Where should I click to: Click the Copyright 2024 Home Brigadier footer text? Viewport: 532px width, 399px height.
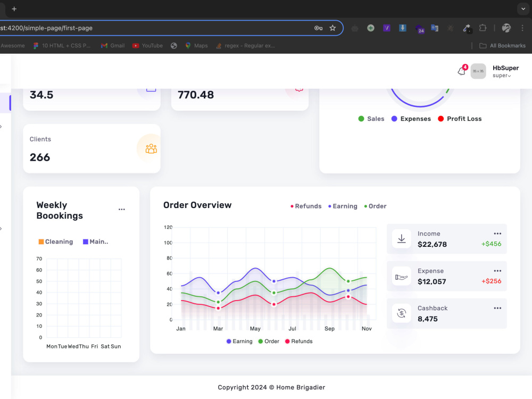point(271,387)
